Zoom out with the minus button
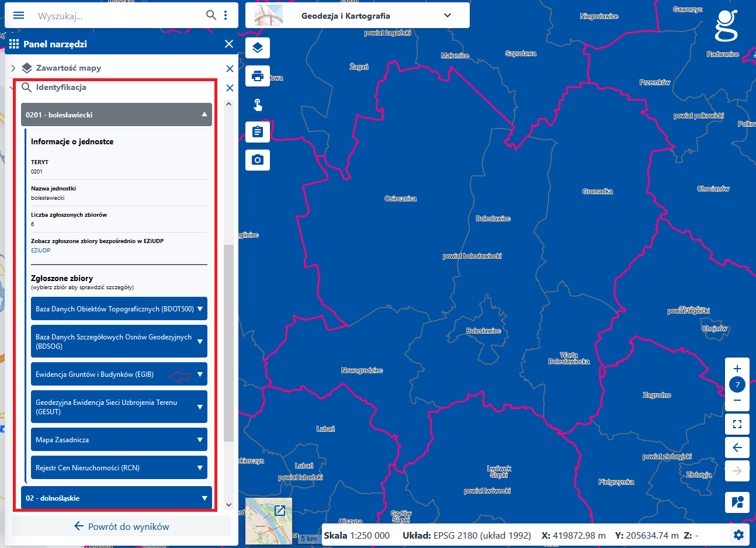Viewport: 756px width, 548px height. (737, 400)
